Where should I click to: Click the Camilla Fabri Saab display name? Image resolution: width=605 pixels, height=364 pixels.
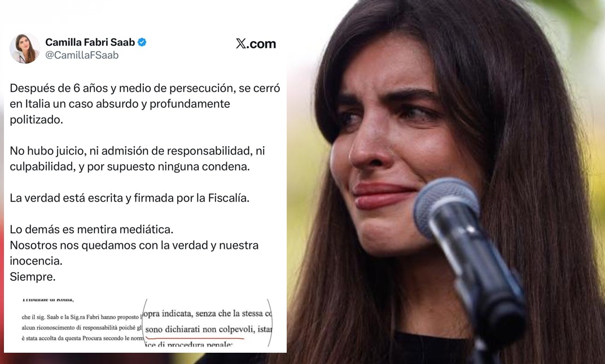point(90,42)
